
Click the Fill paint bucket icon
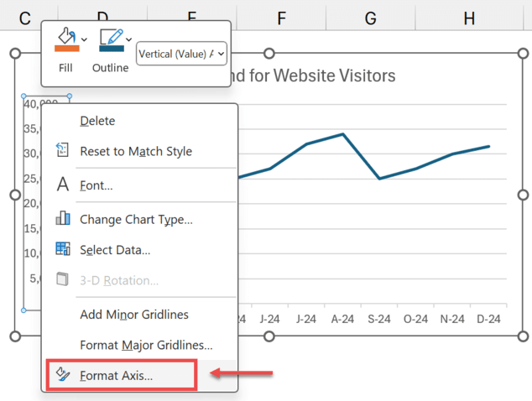[x=65, y=37]
